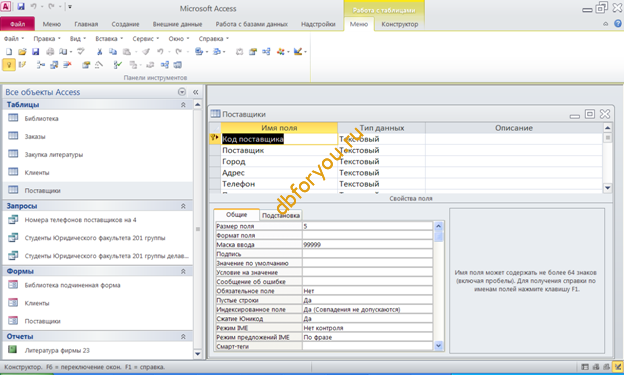Screen dimensions: 624x375
Task: Click the Copy toolbar icon
Action: [x=113, y=52]
